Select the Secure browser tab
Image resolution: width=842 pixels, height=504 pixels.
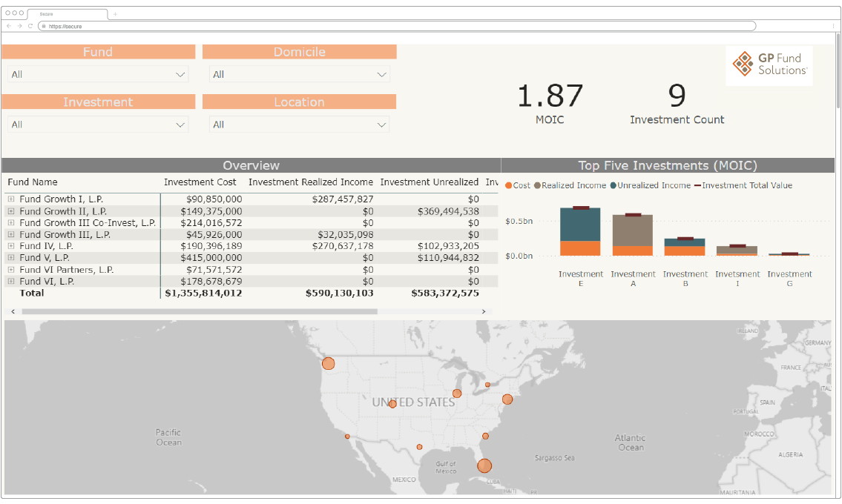tap(68, 14)
